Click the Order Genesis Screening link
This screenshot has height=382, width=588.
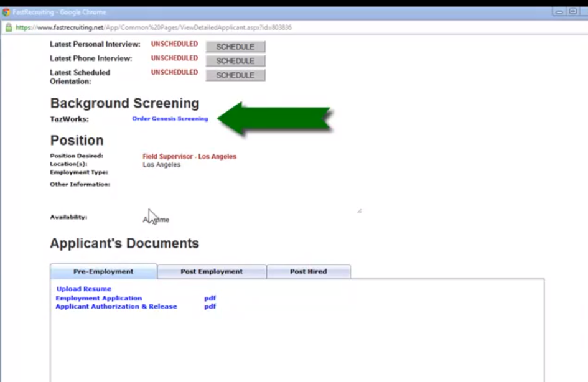coord(170,118)
